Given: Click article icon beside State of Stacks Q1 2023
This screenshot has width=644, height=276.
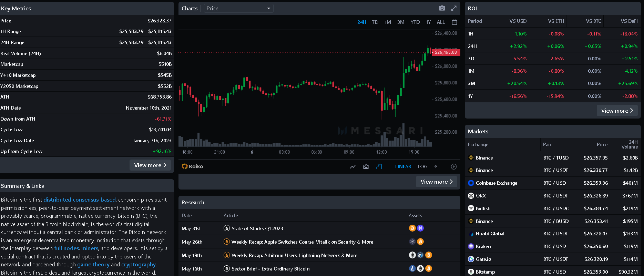Looking at the screenshot, I should 227,228.
